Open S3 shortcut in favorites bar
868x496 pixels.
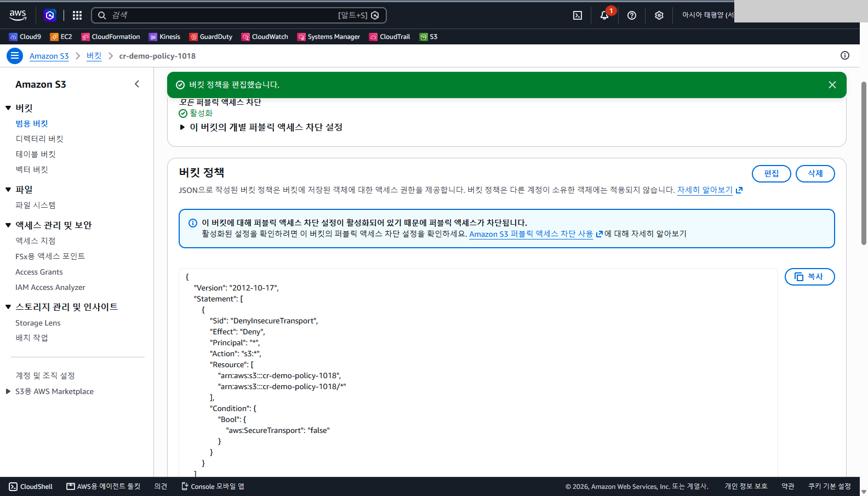[429, 37]
